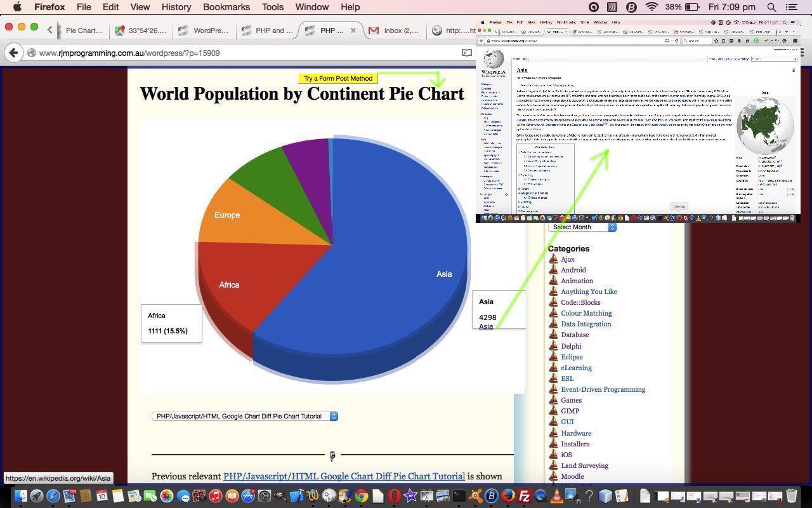Open the PHP/Javascript/HTML Google Chart Diff Pie Chart Tutorial link
The height and width of the screenshot is (508, 812).
344,476
